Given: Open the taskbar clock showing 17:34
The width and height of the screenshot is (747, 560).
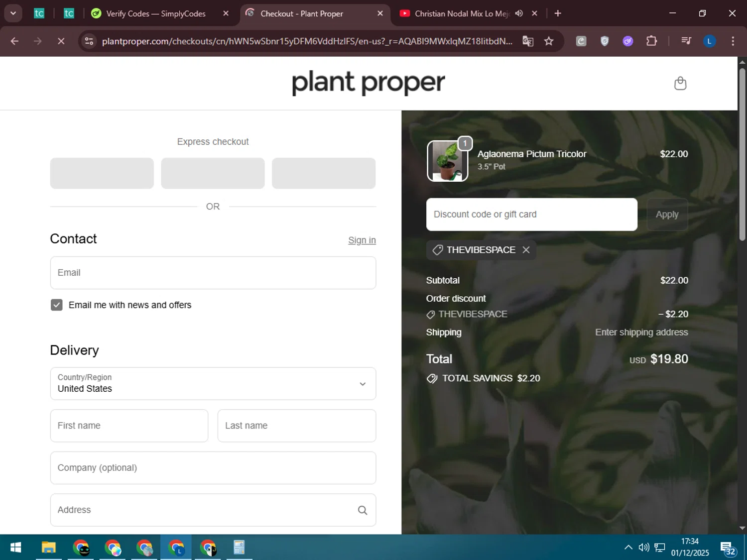Looking at the screenshot, I should [690, 547].
